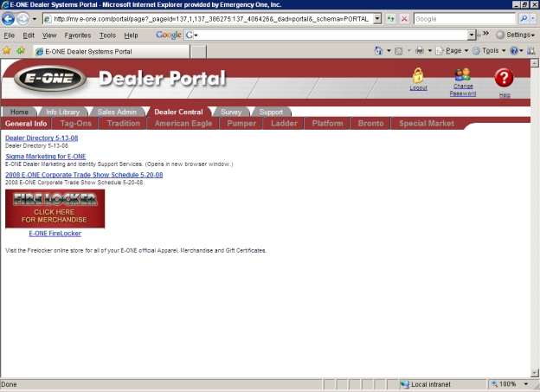Open the Tools menu in the menu bar

click(107, 35)
